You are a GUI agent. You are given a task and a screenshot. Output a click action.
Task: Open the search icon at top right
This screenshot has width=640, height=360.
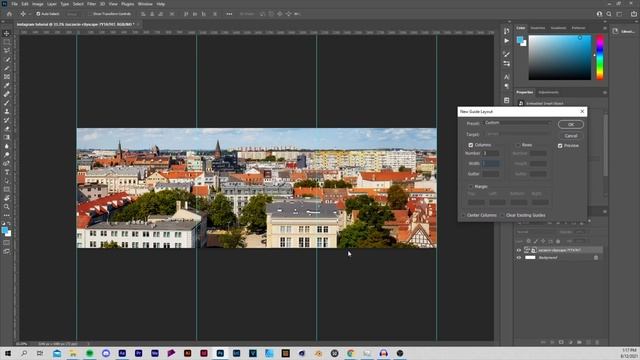(609, 14)
